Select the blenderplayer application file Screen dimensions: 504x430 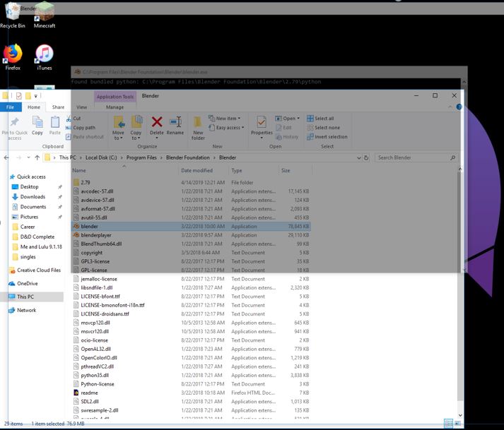pos(191,235)
